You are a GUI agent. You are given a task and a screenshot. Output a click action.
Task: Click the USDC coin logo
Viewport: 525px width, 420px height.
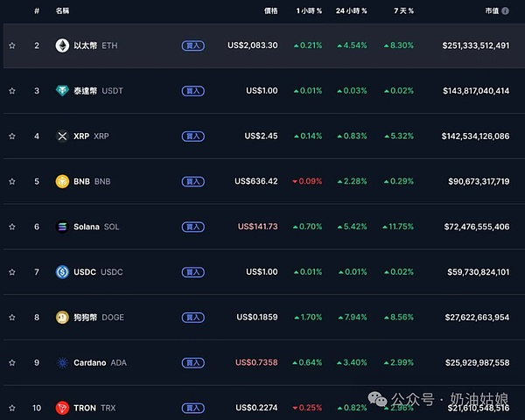pyautogui.click(x=62, y=272)
